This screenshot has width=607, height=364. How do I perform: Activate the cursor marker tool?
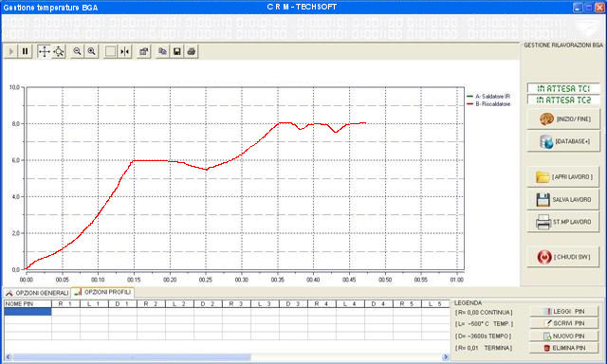124,51
